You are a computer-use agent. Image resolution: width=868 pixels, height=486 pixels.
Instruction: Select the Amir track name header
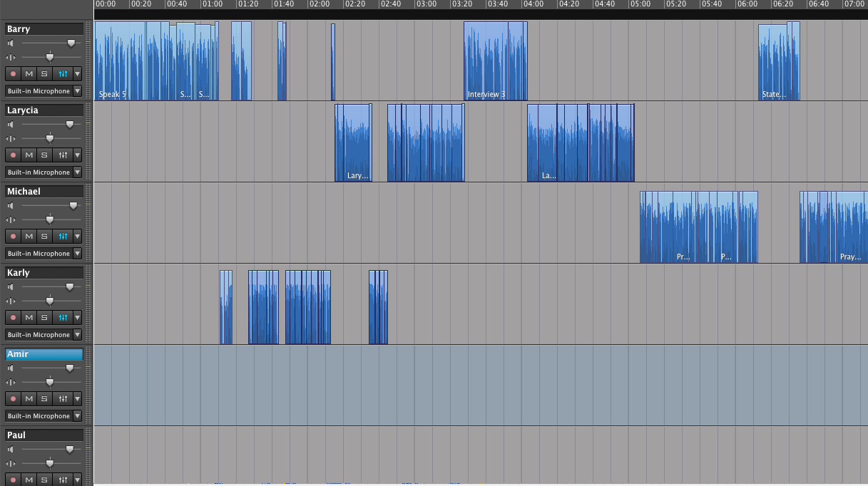click(x=44, y=354)
